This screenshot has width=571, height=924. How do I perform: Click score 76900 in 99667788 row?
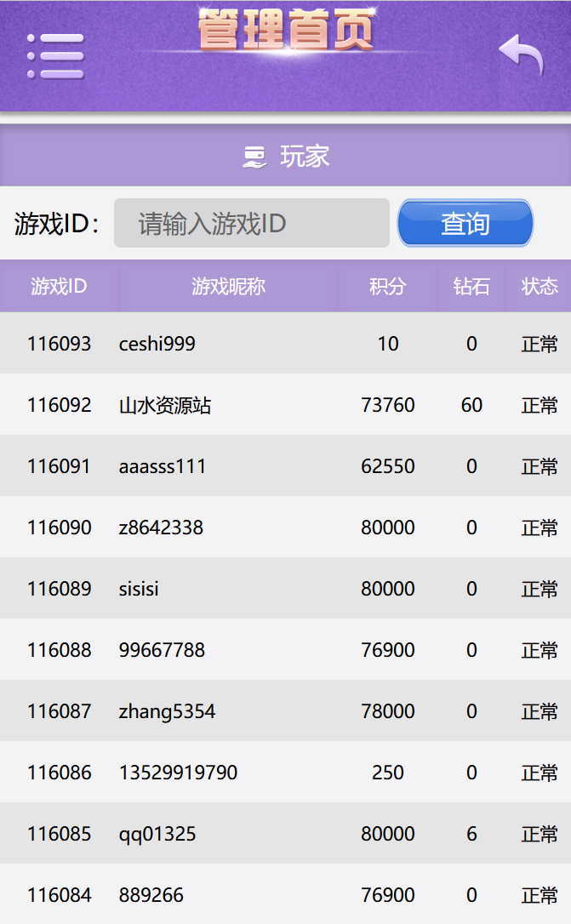(388, 650)
